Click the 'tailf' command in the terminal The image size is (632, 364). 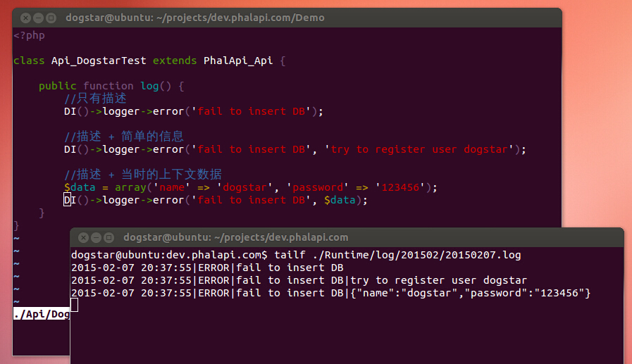click(290, 255)
